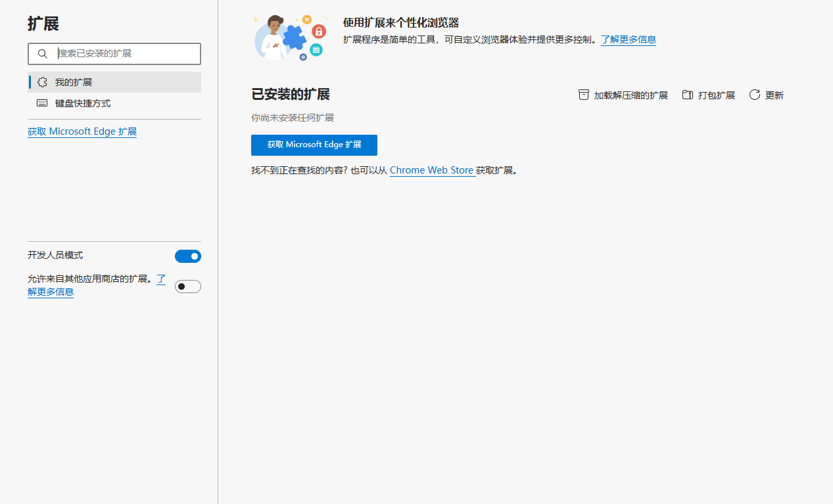Click the blue 获取 Microsoft Edge 扩展 button

[314, 145]
